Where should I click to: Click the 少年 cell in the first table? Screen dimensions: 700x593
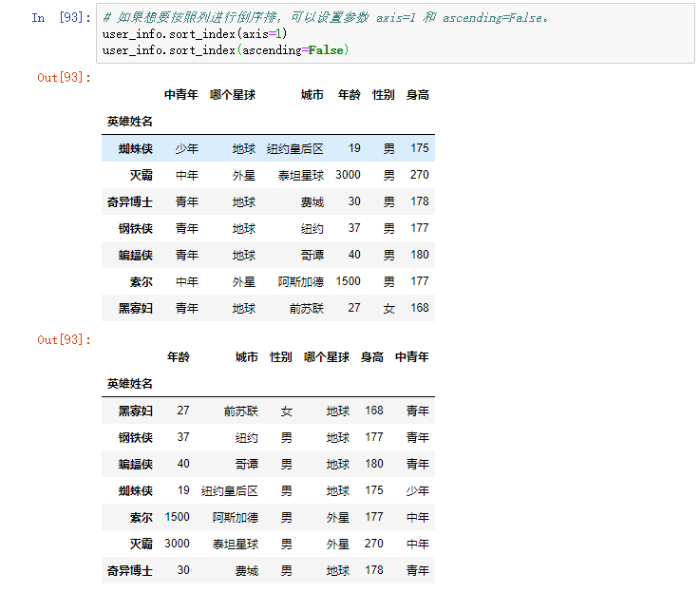tap(187, 148)
